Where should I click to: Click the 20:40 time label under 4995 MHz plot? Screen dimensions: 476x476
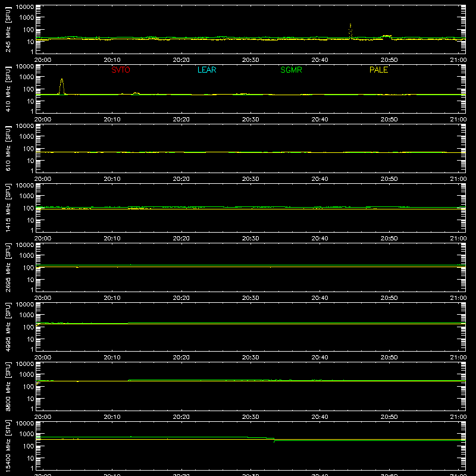pyautogui.click(x=320, y=358)
